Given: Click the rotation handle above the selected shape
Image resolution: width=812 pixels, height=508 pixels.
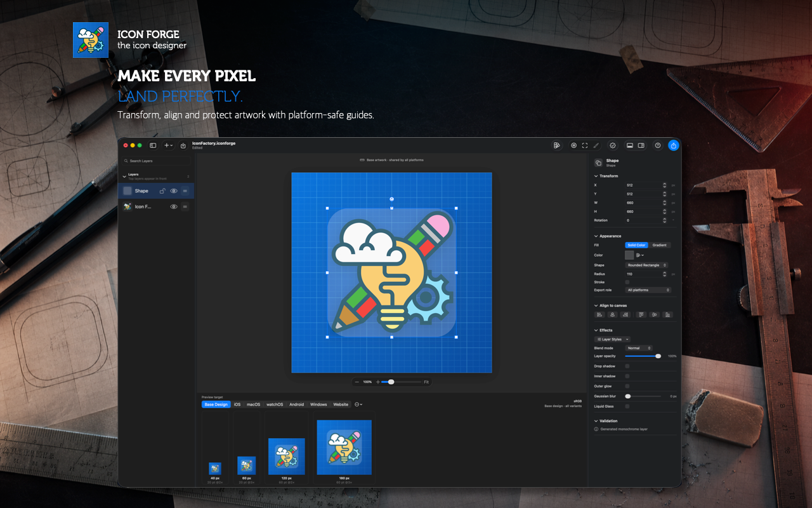Looking at the screenshot, I should click(x=391, y=199).
